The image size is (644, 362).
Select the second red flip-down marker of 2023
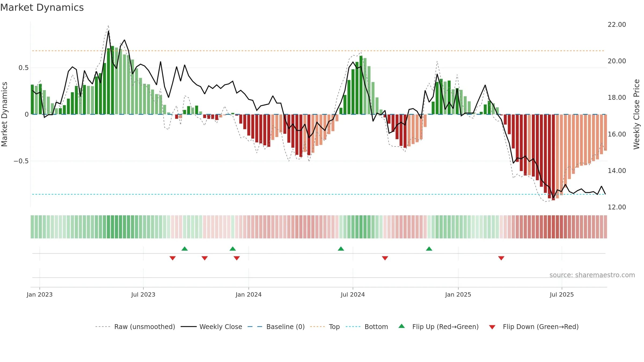[x=204, y=258]
